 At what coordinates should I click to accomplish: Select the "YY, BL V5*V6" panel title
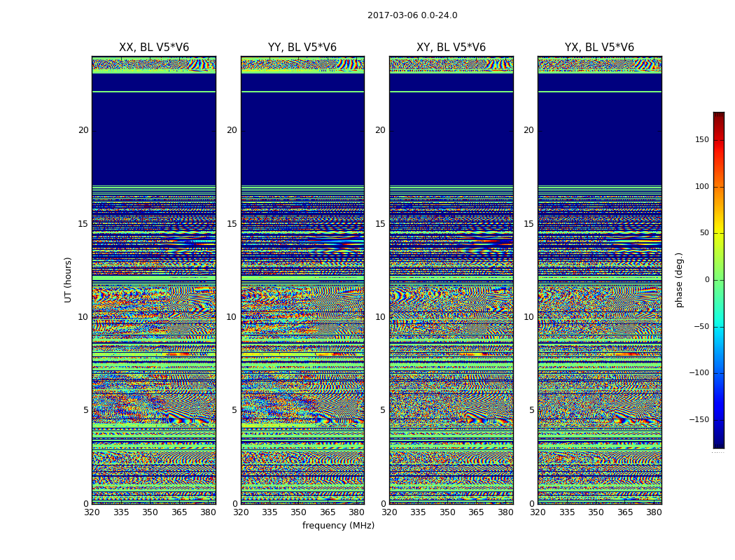(x=302, y=48)
